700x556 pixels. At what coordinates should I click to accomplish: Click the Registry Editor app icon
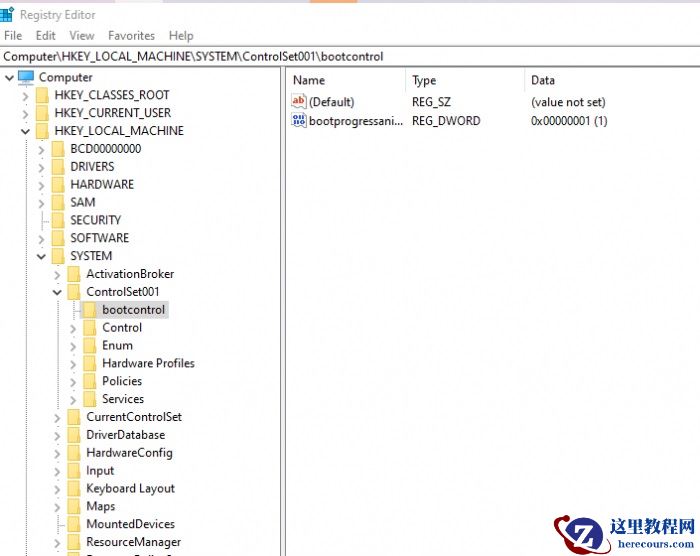pos(7,14)
